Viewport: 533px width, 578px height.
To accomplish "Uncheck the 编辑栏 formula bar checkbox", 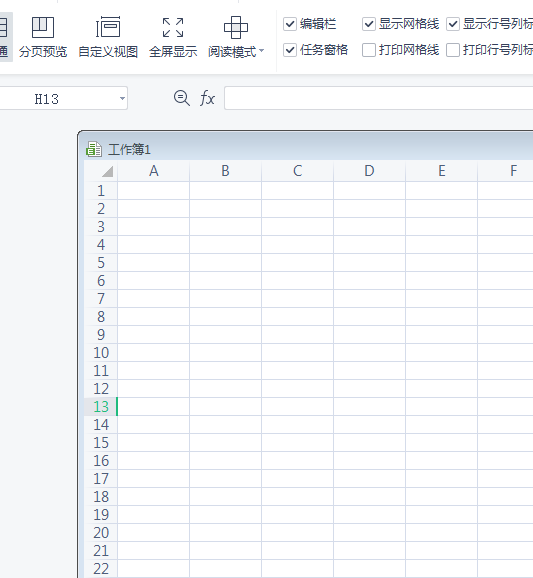I will tap(290, 24).
